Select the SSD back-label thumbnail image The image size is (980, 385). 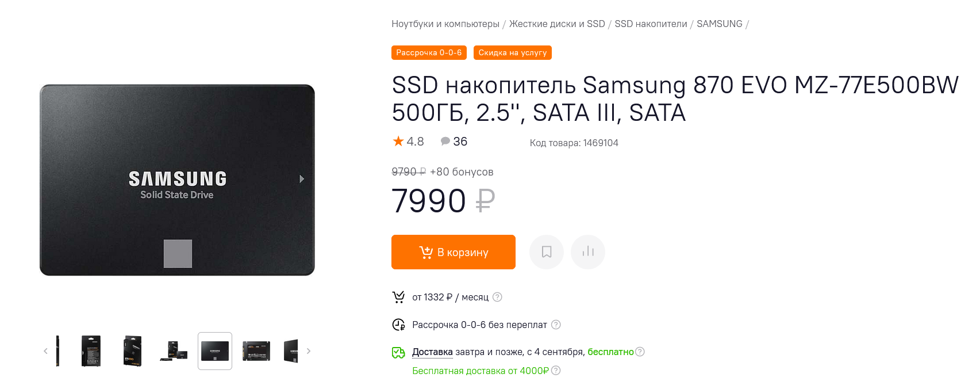(x=256, y=351)
